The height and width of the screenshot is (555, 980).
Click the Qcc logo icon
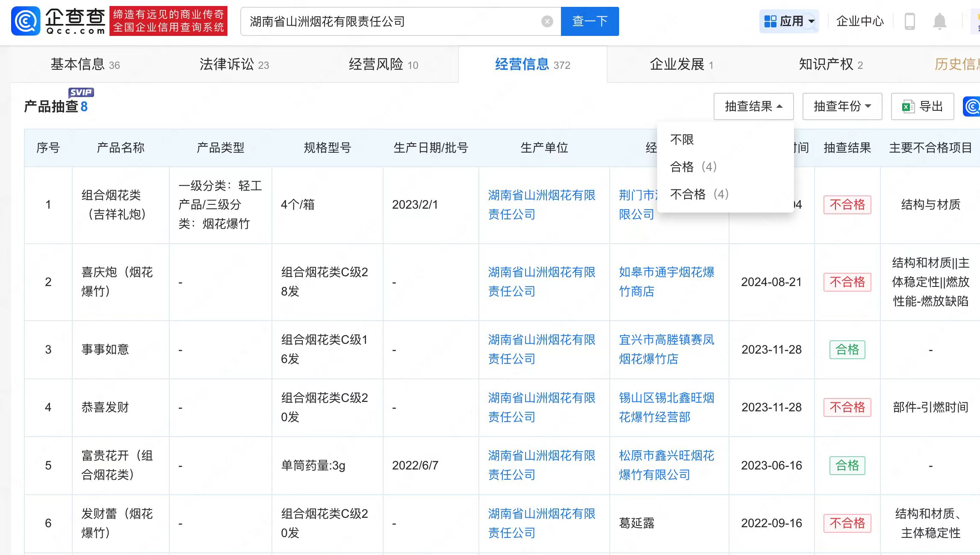click(x=26, y=21)
